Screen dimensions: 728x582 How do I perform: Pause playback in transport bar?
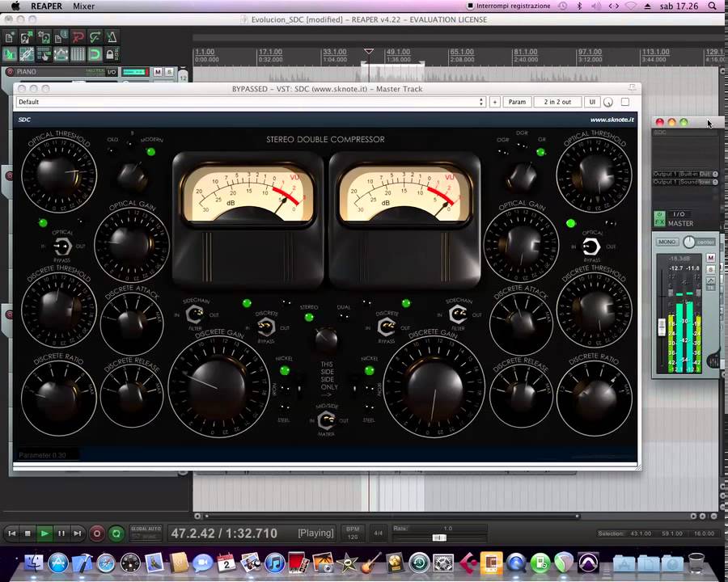point(61,533)
